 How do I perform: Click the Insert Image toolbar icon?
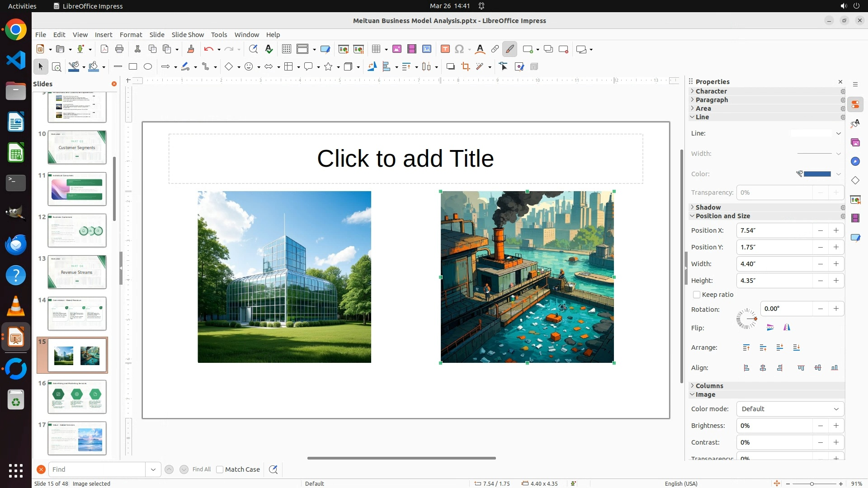pyautogui.click(x=397, y=49)
